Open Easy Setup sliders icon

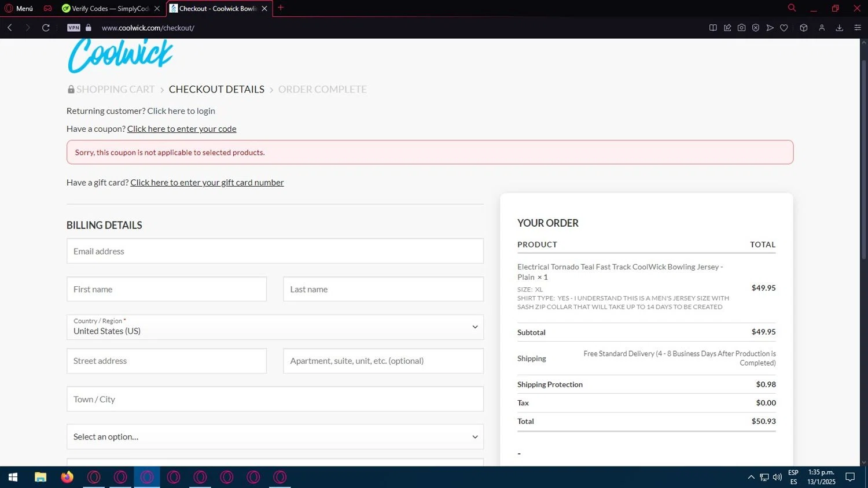(858, 28)
